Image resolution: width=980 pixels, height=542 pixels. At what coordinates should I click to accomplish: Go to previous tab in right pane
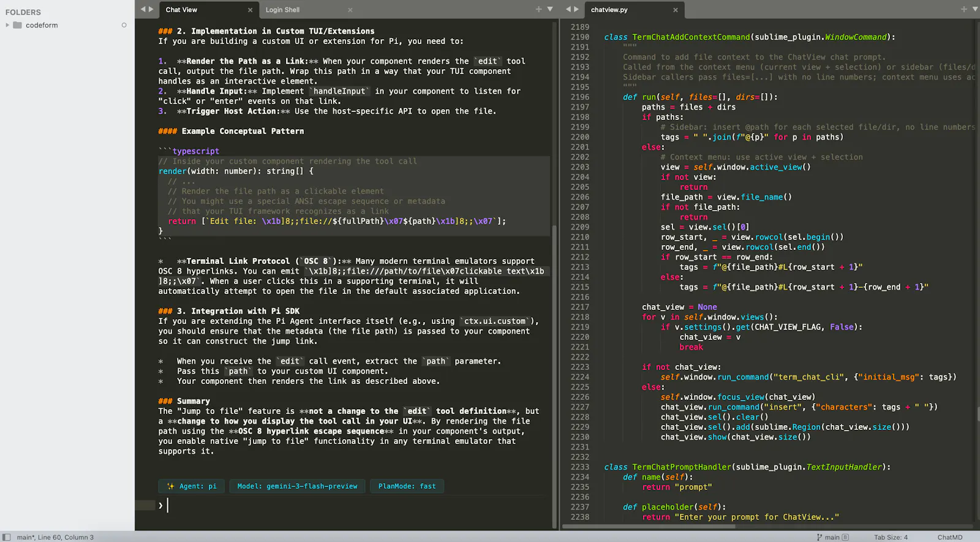568,9
